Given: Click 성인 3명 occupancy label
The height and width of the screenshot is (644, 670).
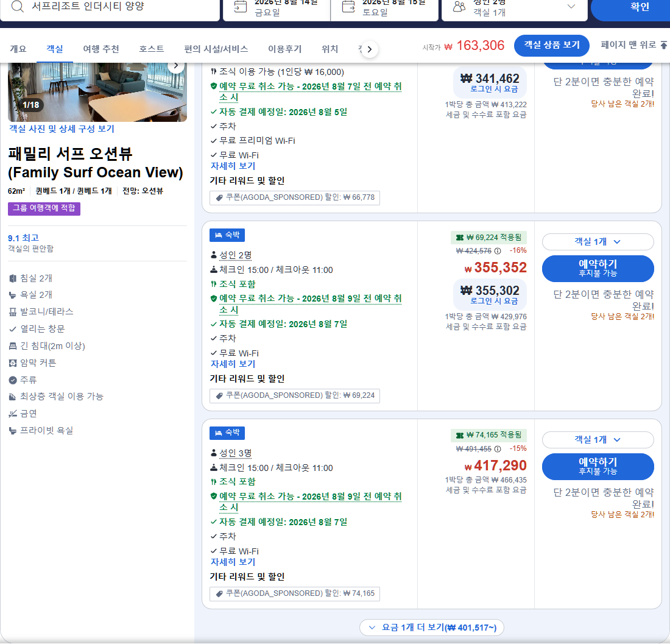Looking at the screenshot, I should pyautogui.click(x=235, y=453).
